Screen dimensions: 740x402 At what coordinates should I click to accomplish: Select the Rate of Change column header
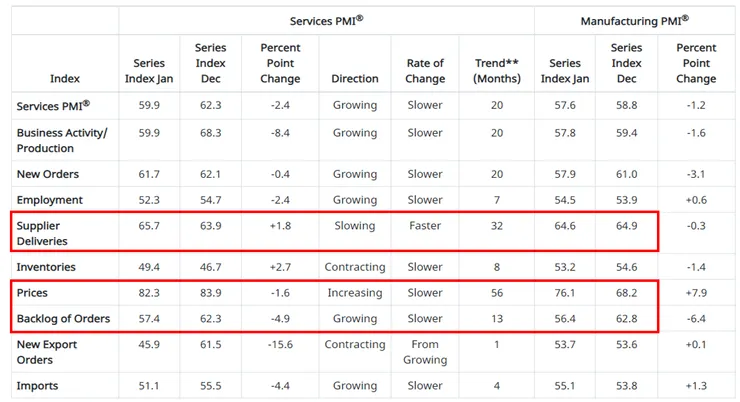pyautogui.click(x=425, y=71)
